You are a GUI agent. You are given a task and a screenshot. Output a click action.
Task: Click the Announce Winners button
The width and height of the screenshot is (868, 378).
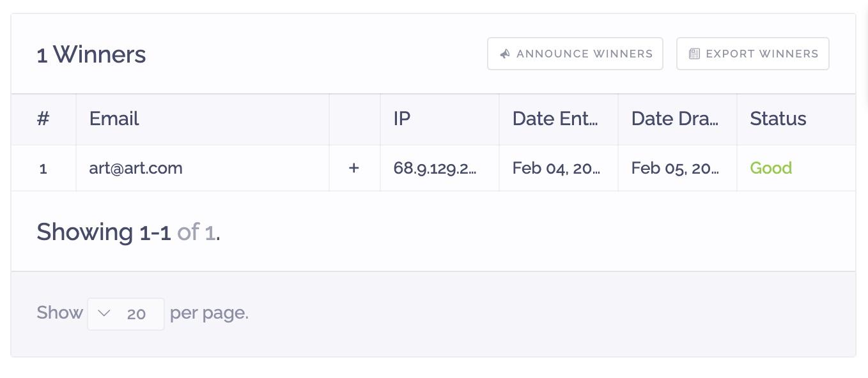pos(575,54)
